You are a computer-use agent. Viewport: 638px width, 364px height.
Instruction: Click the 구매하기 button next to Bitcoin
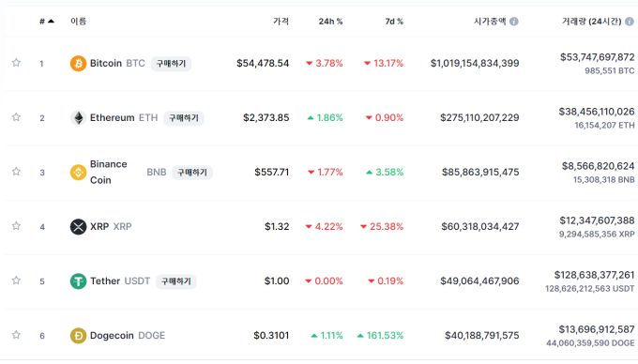171,64
